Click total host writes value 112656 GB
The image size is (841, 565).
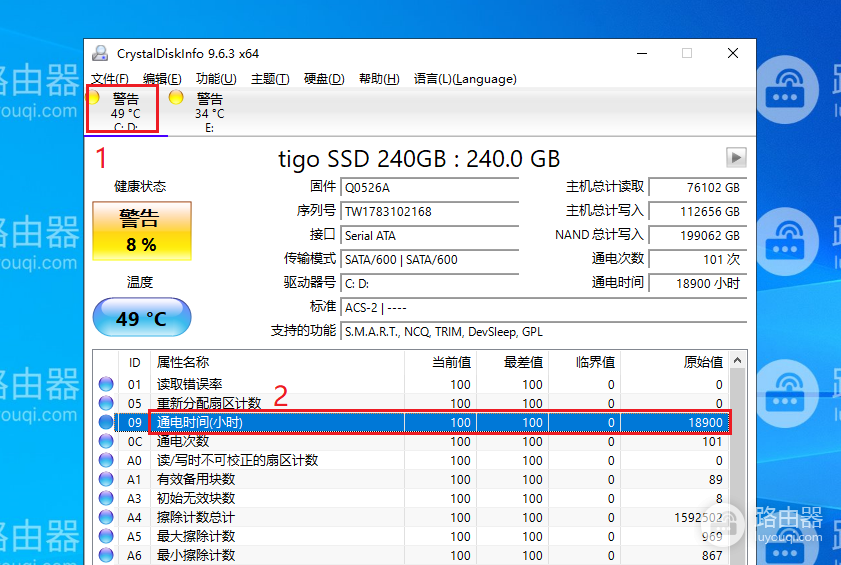click(698, 211)
